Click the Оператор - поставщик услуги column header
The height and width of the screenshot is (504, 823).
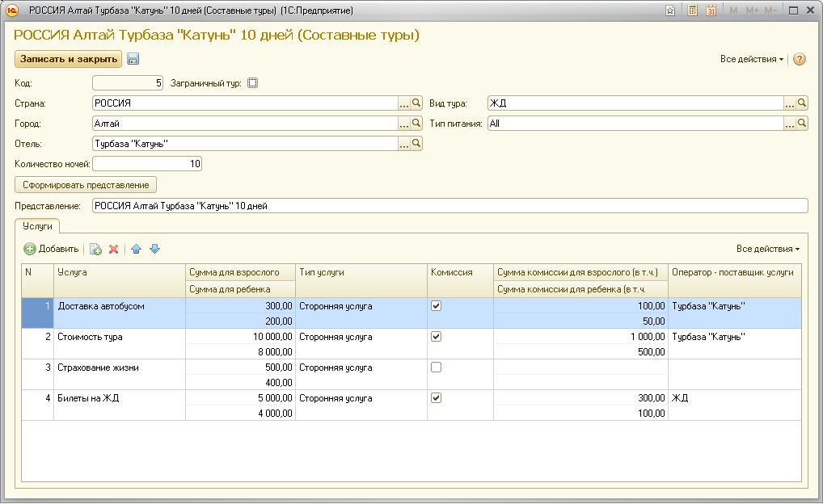coord(734,280)
